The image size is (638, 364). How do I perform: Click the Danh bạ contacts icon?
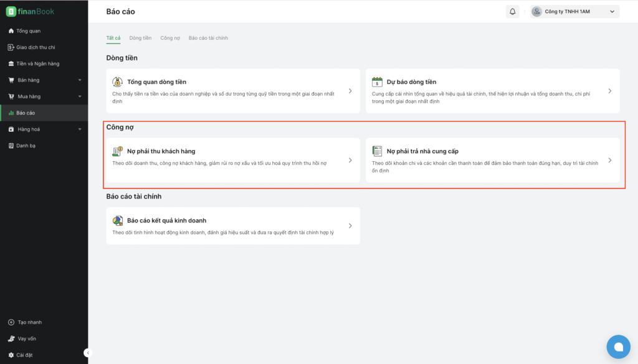point(11,146)
